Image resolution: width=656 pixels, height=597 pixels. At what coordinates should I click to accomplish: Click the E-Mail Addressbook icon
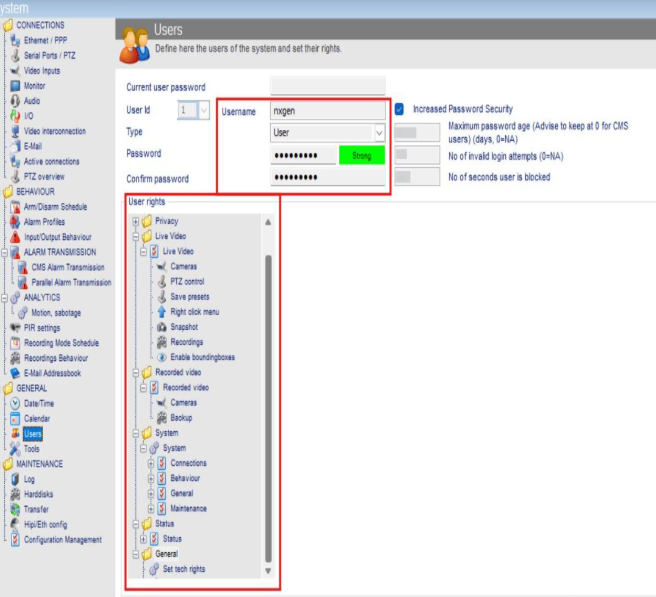[15, 373]
